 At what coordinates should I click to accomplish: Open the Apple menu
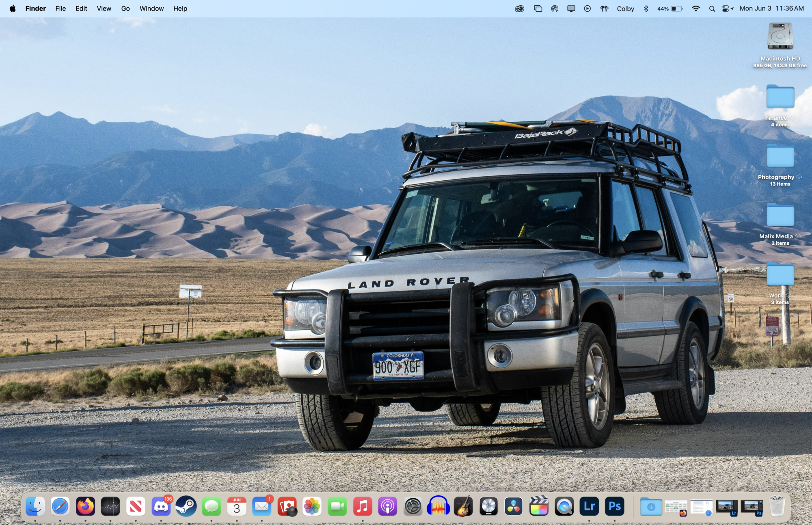(x=13, y=9)
